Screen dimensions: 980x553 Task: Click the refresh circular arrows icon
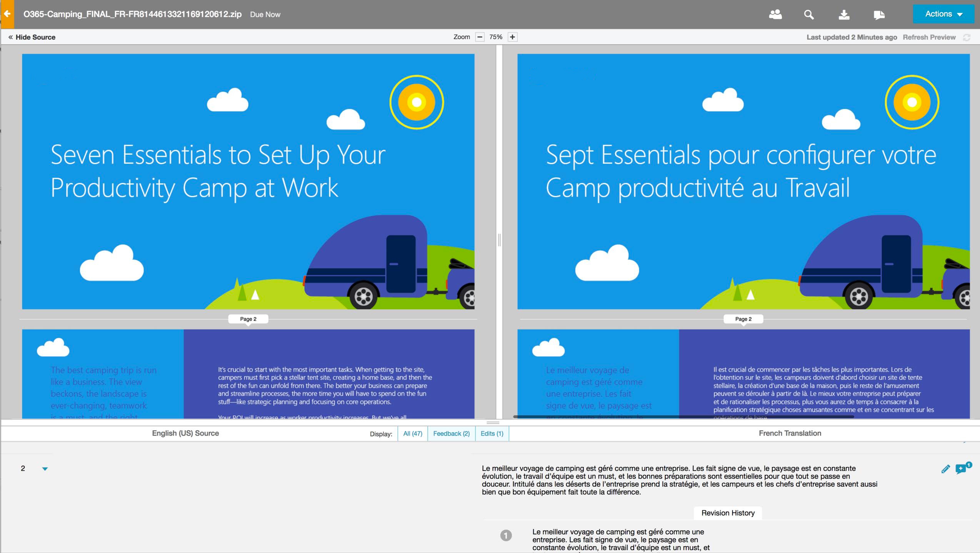click(x=967, y=37)
